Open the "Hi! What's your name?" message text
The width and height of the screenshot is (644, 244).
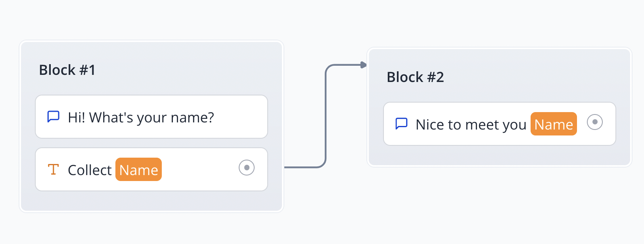coord(141,118)
